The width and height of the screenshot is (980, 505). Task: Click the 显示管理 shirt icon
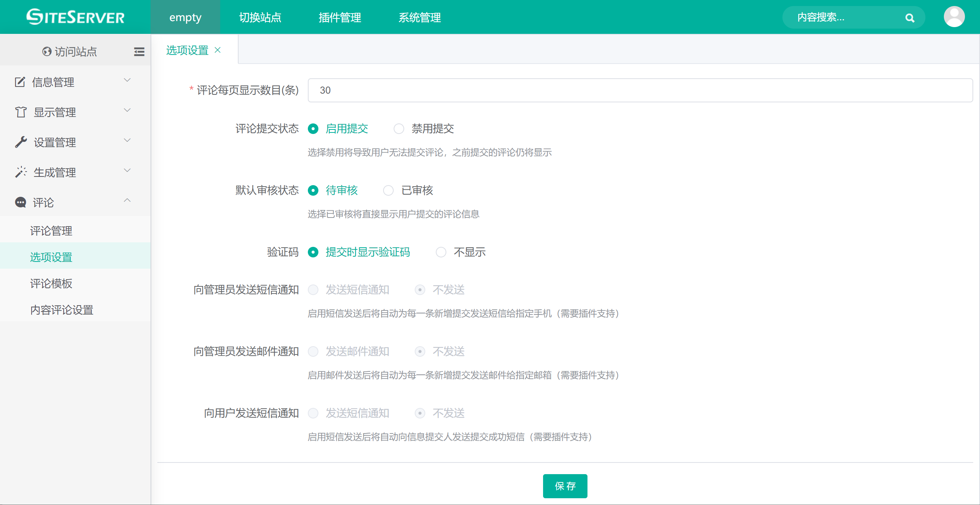click(21, 112)
